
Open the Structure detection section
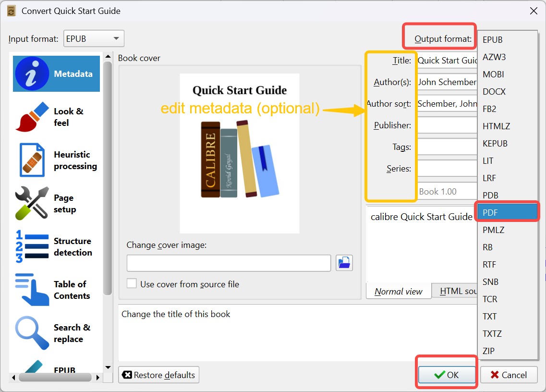(x=56, y=246)
